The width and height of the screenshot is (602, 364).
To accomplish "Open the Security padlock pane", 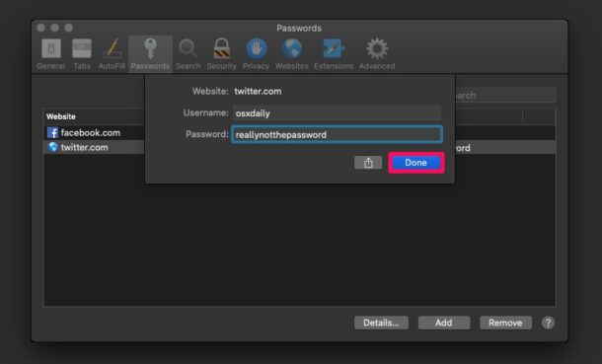I will pos(221,54).
